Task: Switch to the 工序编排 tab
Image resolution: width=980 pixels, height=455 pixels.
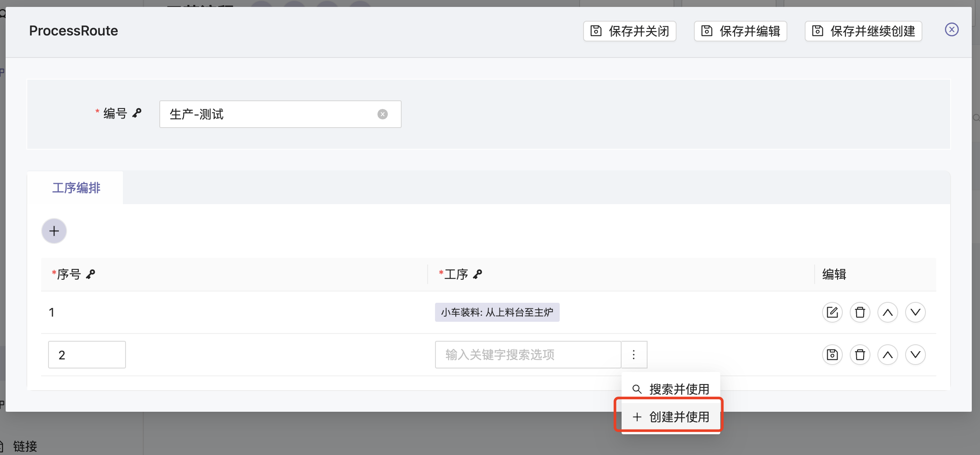Action: point(76,188)
